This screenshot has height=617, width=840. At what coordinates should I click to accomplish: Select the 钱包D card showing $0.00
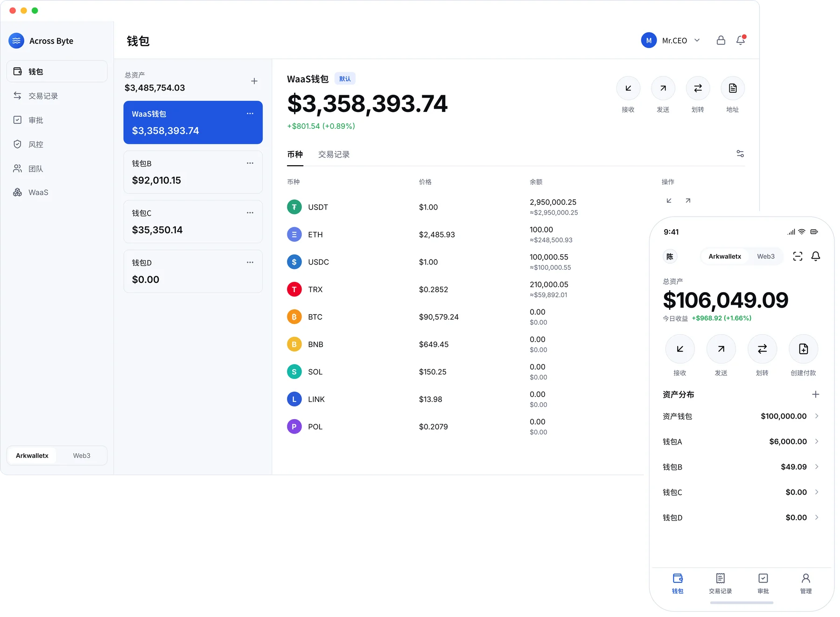pos(193,272)
